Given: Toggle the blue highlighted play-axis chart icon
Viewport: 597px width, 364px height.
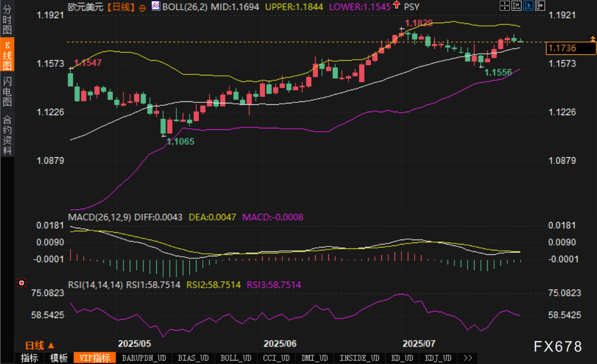Looking at the screenshot, I should pyautogui.click(x=528, y=6).
